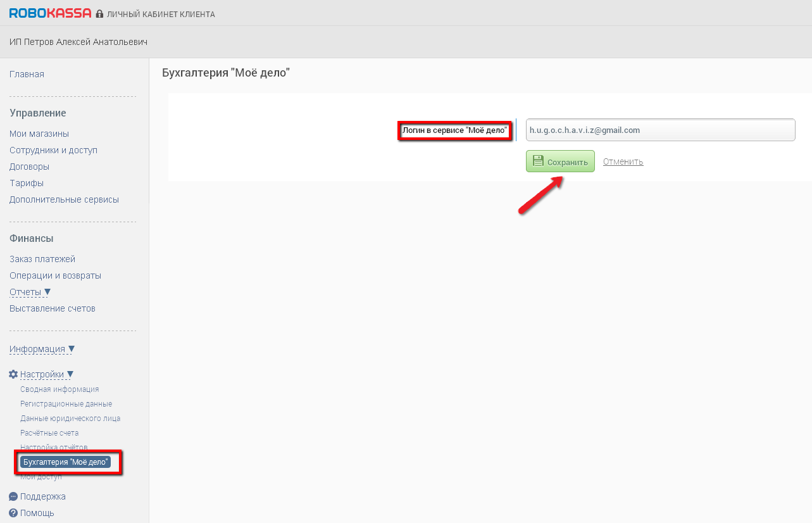Open Сотрудники и доступ
The image size is (812, 523).
(x=53, y=150)
